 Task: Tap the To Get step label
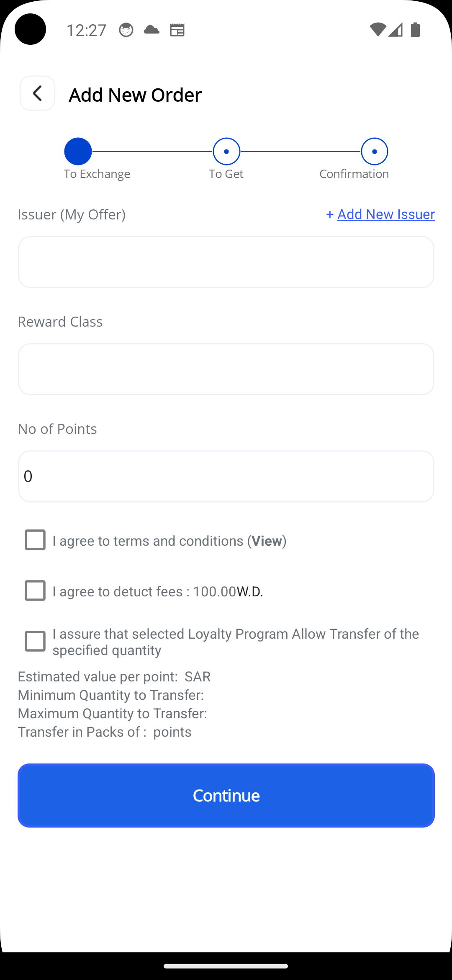point(226,174)
